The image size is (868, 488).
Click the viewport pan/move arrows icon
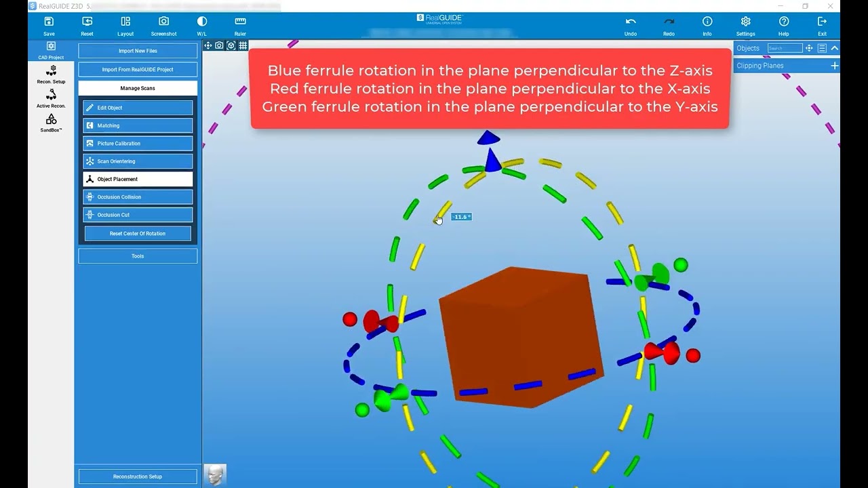pyautogui.click(x=208, y=45)
